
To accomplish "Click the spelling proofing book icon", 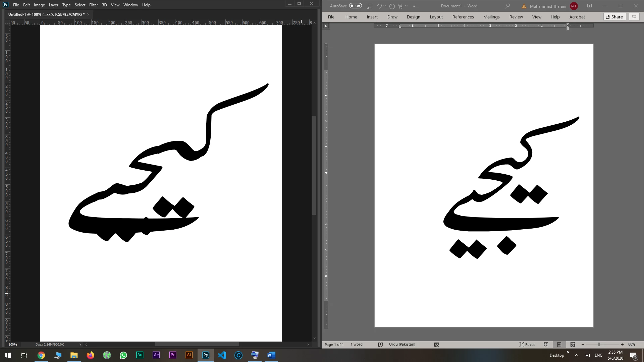I will coord(380,345).
